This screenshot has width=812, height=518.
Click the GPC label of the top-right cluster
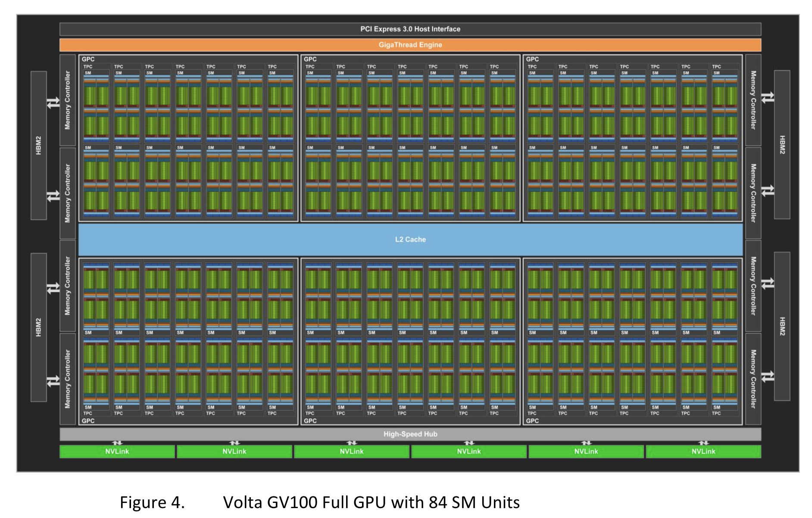(532, 59)
